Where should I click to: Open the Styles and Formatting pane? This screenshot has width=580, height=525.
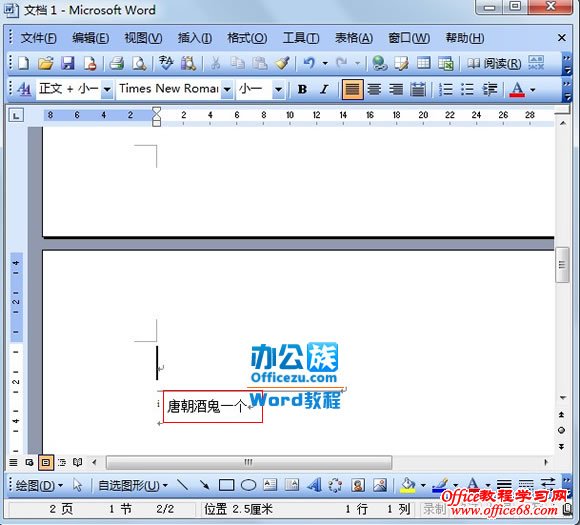pyautogui.click(x=24, y=89)
